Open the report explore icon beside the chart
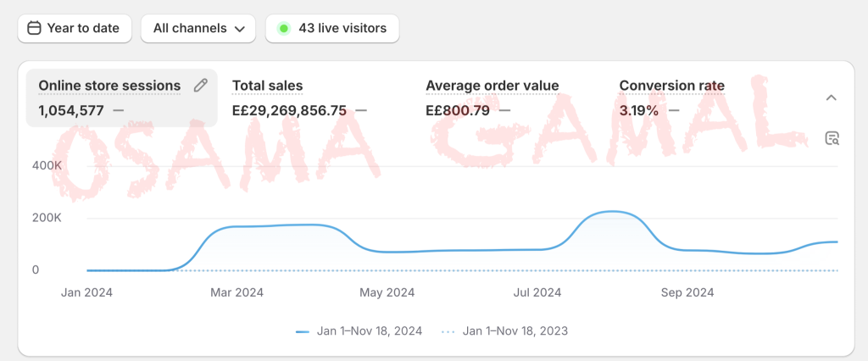Viewport: 868px width, 361px height. coord(832,138)
